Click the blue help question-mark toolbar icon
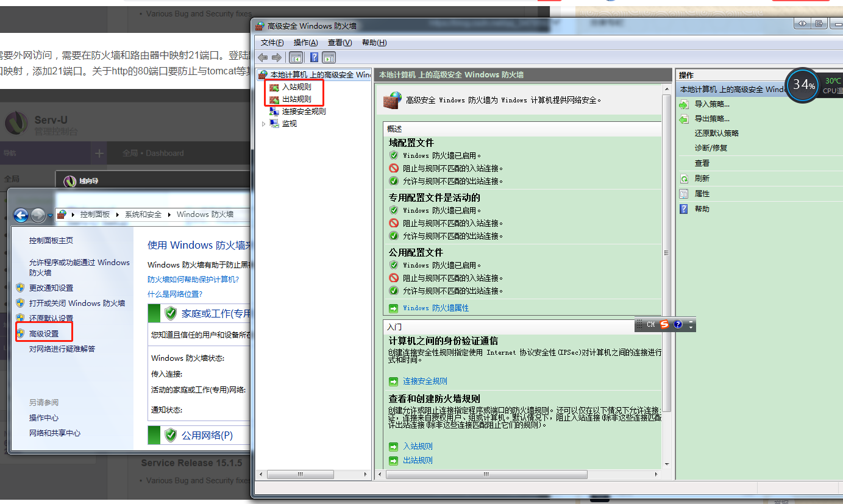The image size is (843, 504). (315, 57)
